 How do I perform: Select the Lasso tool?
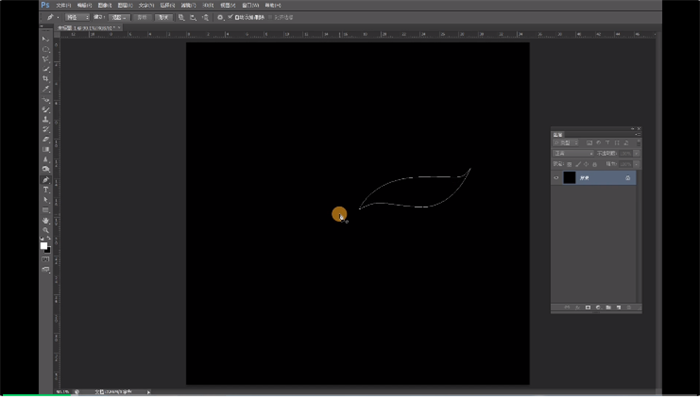pos(46,59)
